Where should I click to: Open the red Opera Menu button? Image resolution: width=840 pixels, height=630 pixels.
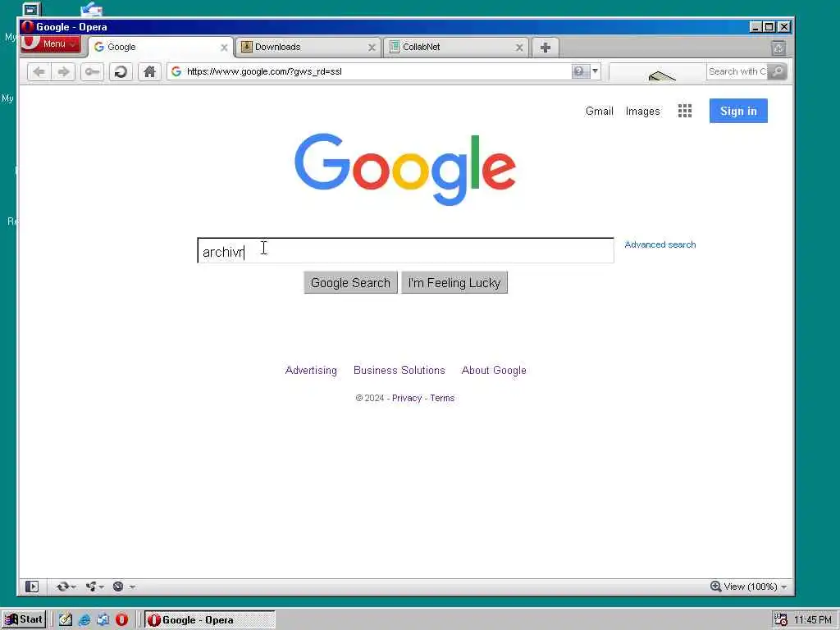tap(50, 44)
